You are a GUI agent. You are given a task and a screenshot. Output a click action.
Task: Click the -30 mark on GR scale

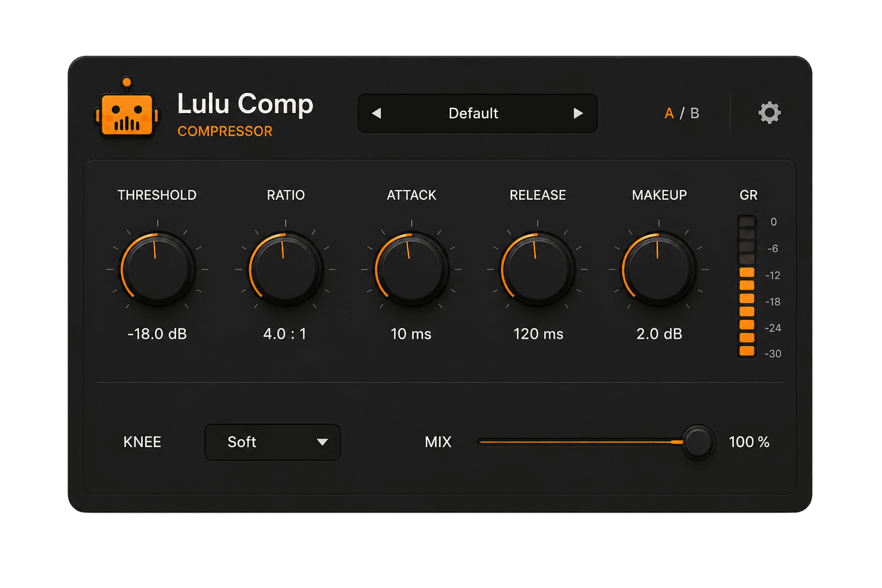coord(773,354)
